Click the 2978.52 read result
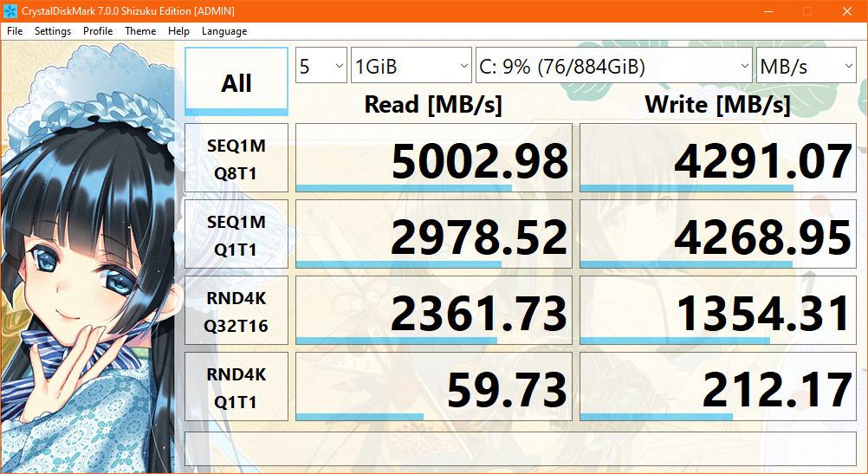This screenshot has height=474, width=868. click(x=434, y=234)
